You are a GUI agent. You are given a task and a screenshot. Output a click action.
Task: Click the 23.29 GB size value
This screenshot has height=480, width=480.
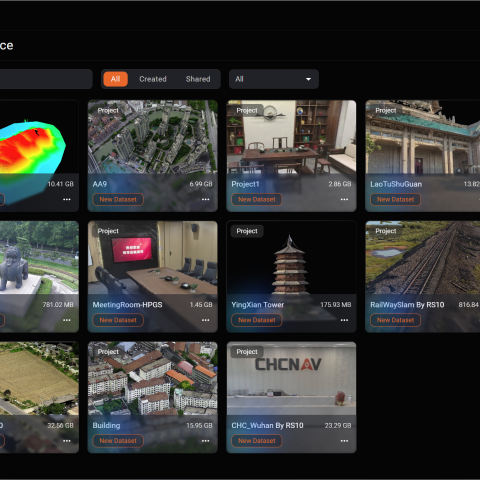(x=338, y=425)
